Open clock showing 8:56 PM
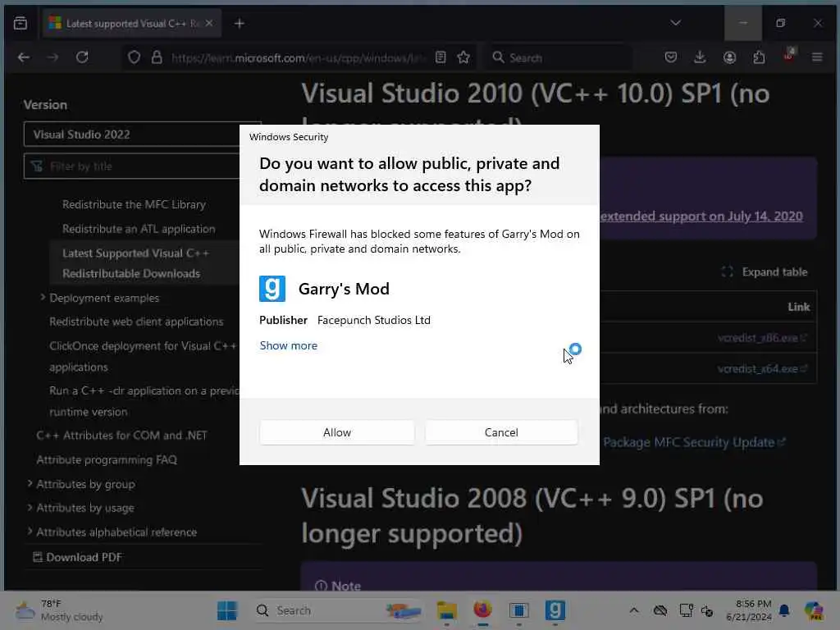Image resolution: width=840 pixels, height=630 pixels. [x=749, y=610]
